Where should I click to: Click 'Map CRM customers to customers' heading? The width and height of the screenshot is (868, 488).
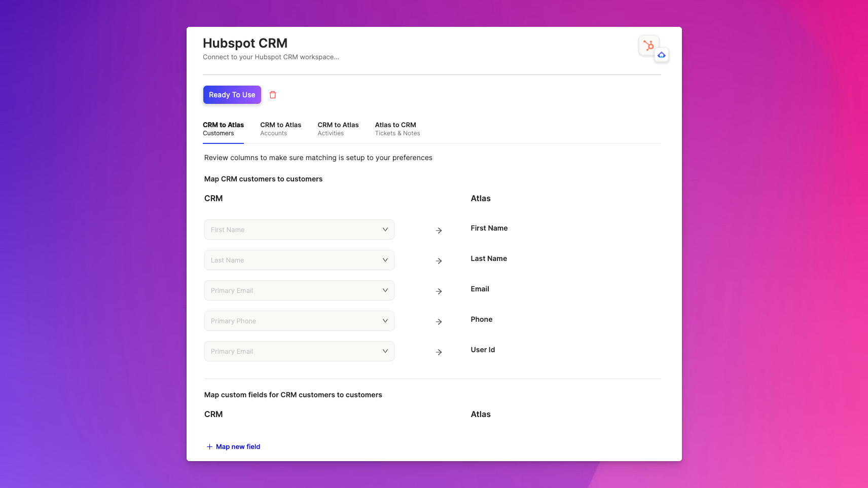263,179
